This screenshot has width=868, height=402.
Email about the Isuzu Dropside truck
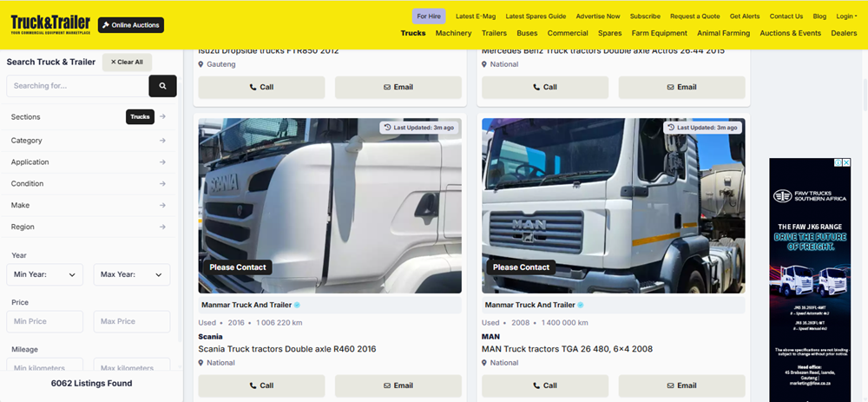[398, 87]
